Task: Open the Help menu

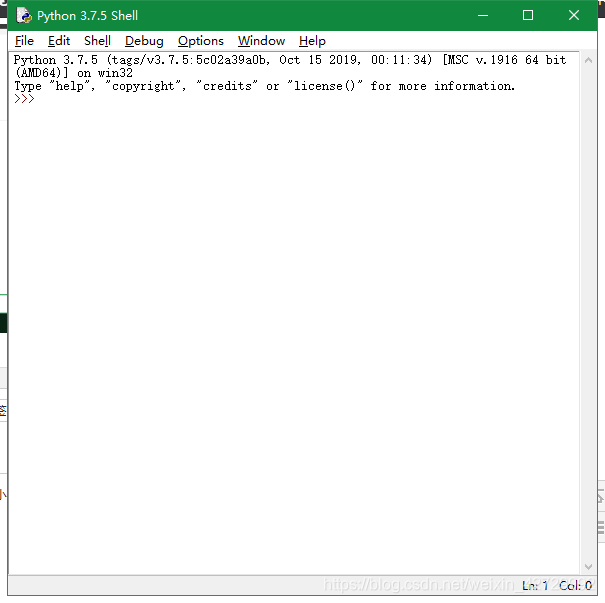Action: click(x=312, y=41)
